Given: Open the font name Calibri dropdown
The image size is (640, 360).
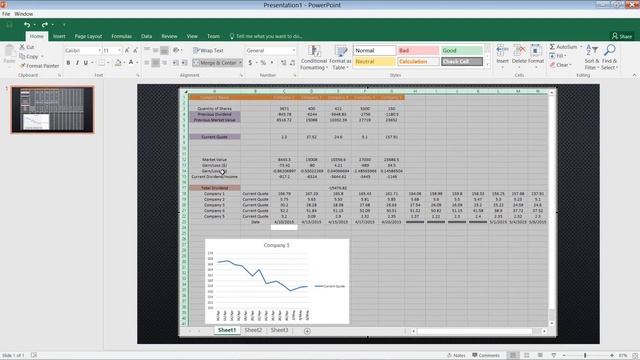Looking at the screenshot, I should point(99,51).
